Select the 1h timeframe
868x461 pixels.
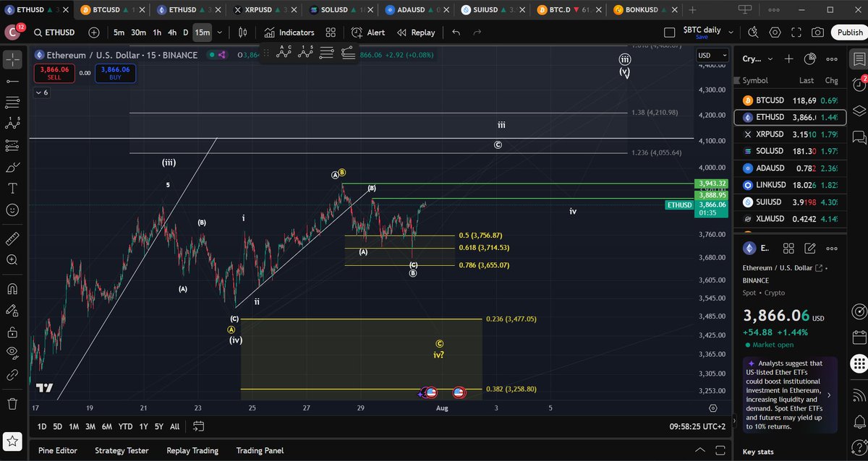tap(157, 33)
